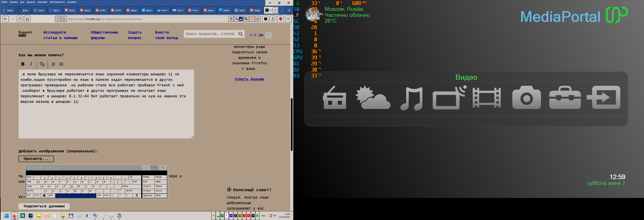Apply bulleted list formatting in editor
The height and width of the screenshot is (220, 644).
(61, 64)
